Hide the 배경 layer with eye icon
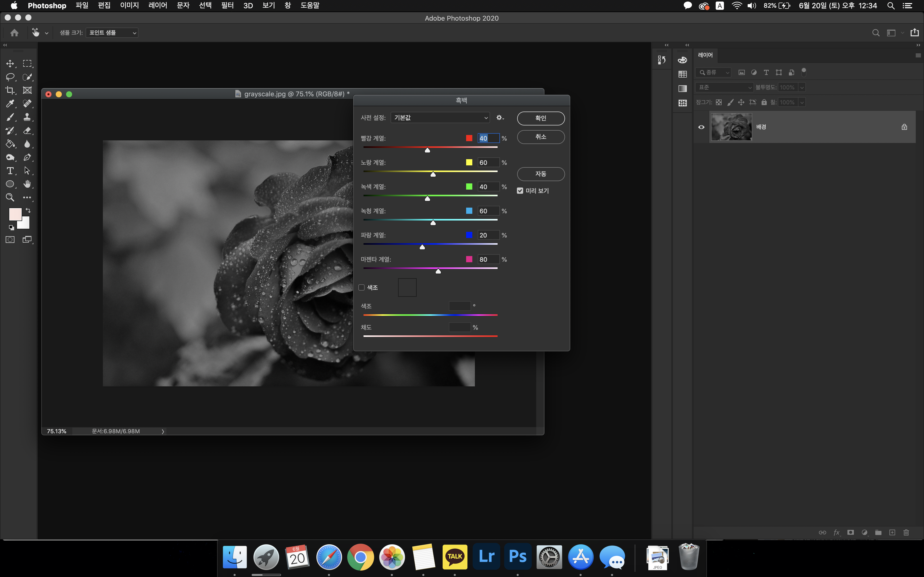The height and width of the screenshot is (577, 924). 702,127
